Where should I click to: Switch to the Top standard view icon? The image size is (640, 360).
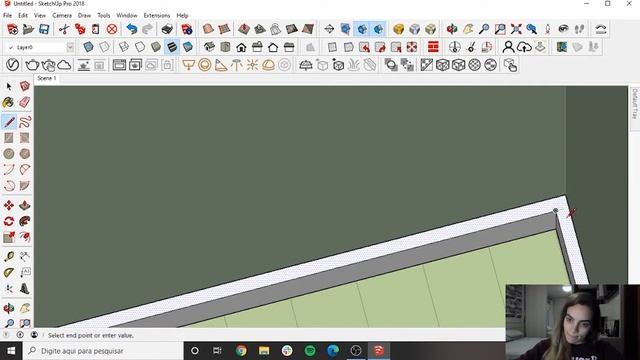225,47
